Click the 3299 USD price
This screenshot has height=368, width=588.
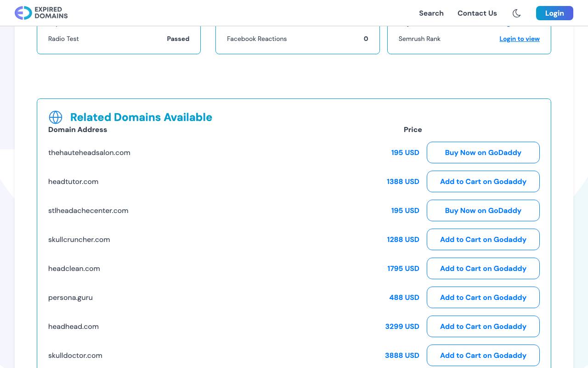click(x=402, y=326)
